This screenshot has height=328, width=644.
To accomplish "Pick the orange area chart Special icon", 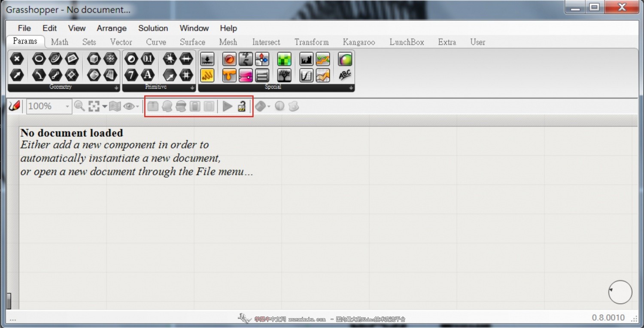I will [323, 75].
